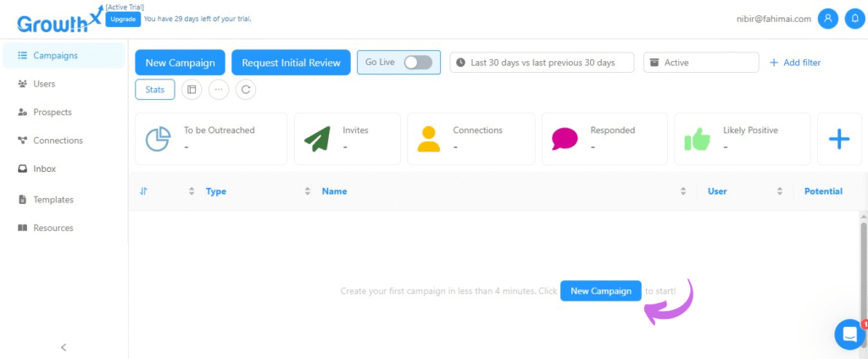This screenshot has height=359, width=868.
Task: Click the Likely Positive thumbs up icon
Action: [x=697, y=140]
